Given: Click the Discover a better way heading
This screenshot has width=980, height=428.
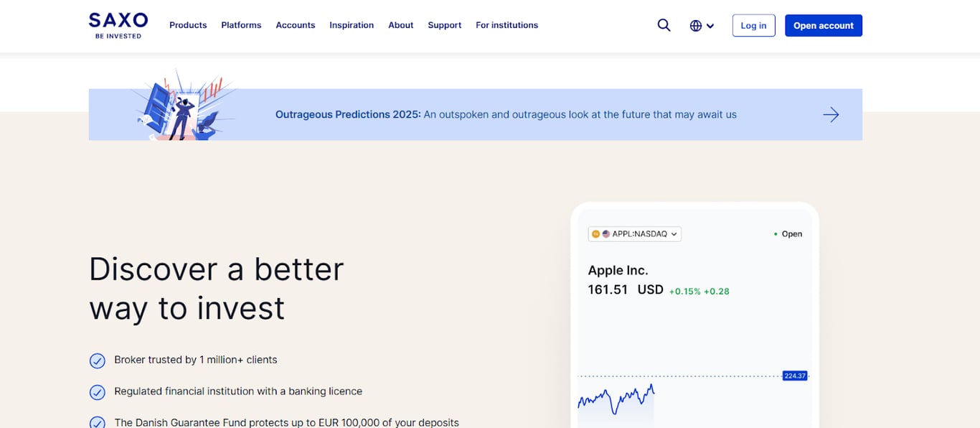Looking at the screenshot, I should click(x=217, y=289).
